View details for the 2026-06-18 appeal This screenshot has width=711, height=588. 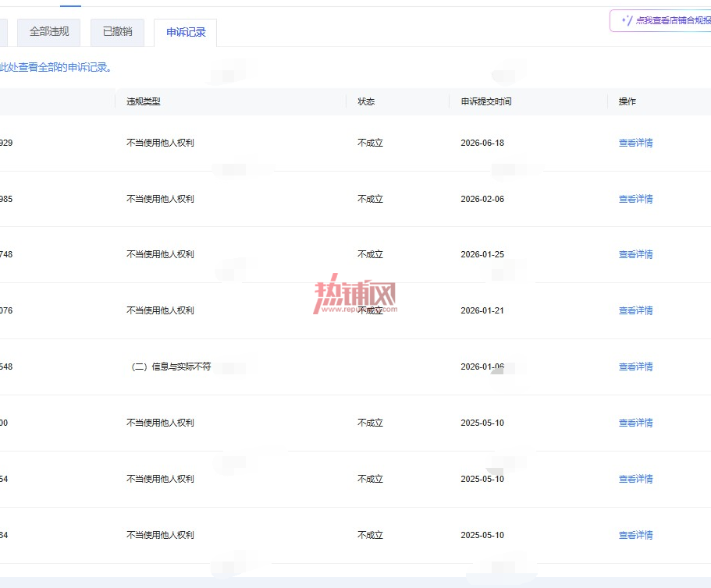point(636,143)
